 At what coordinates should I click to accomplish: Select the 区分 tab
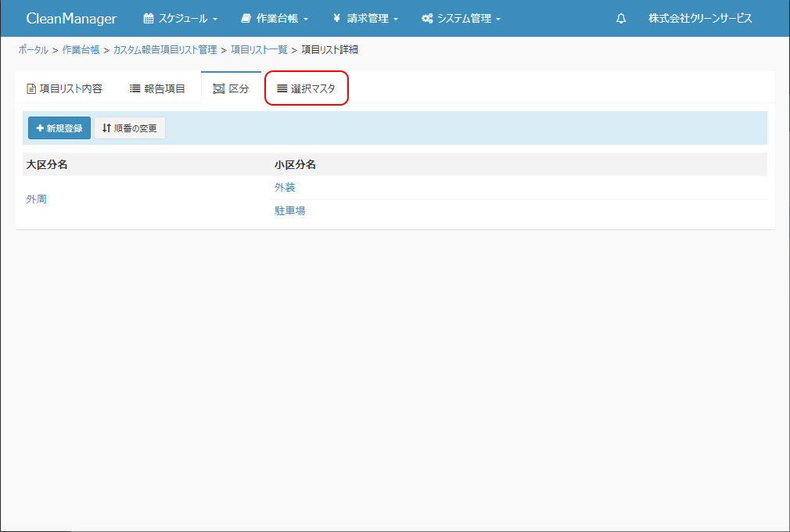(231, 88)
